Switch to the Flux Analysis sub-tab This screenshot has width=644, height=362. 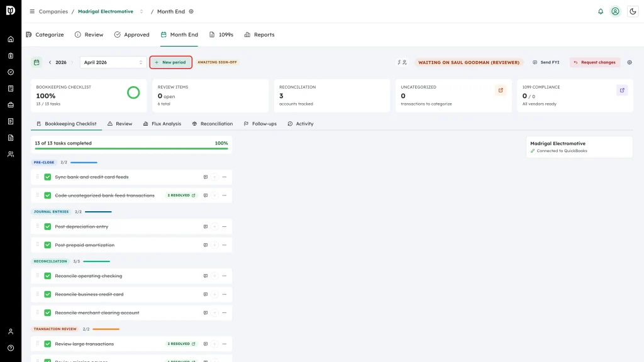click(162, 124)
